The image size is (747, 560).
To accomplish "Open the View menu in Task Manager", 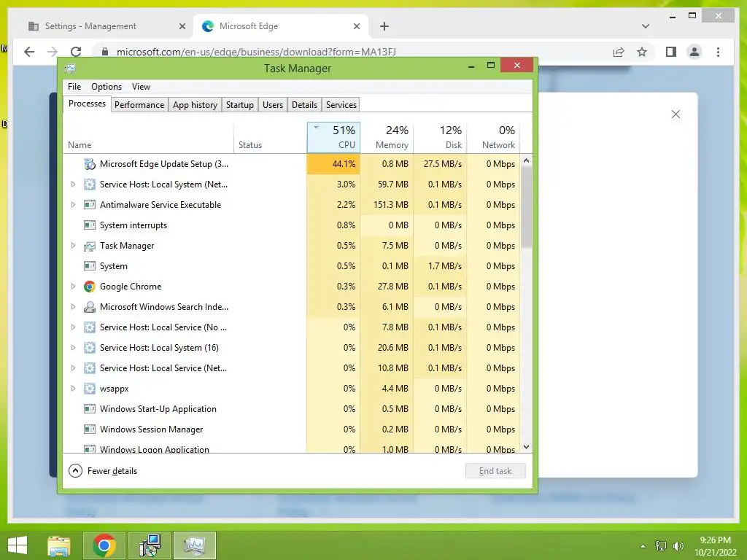I will coord(141,87).
